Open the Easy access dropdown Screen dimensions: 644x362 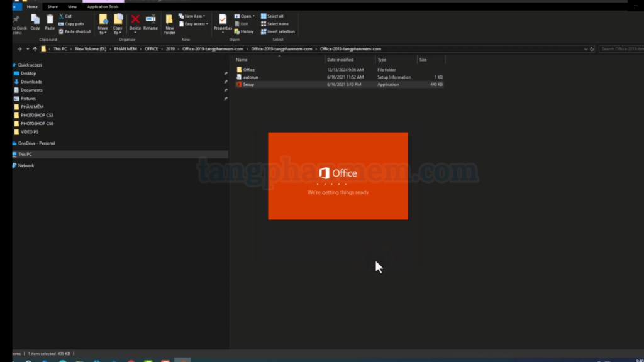[194, 24]
